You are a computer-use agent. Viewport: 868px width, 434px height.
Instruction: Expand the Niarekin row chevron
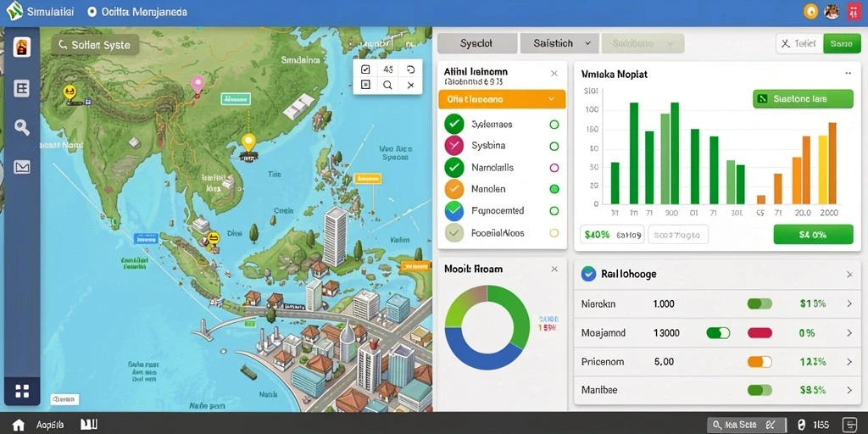849,303
